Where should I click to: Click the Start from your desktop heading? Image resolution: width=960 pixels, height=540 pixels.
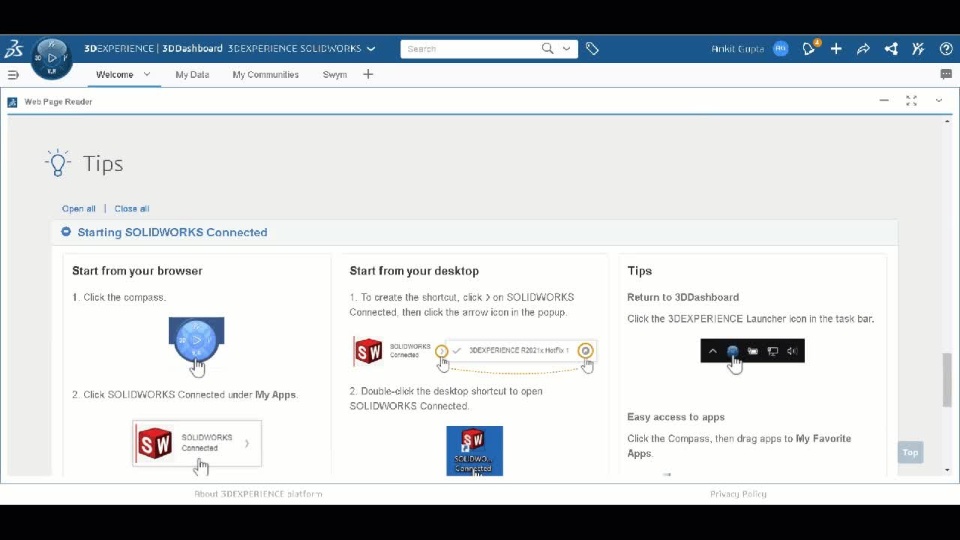414,271
